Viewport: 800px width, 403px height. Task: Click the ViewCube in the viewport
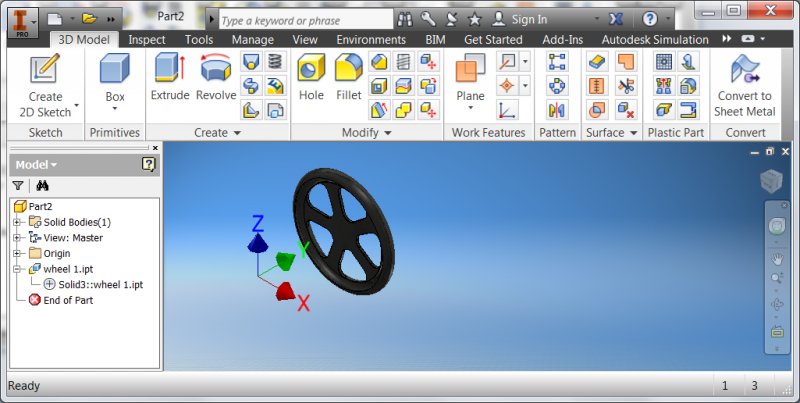(771, 181)
